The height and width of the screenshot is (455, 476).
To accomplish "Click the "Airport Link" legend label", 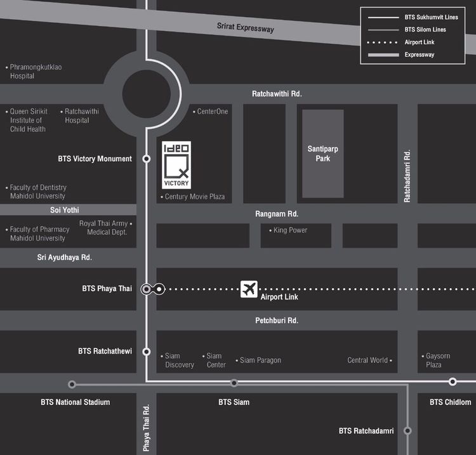I will pos(420,42).
